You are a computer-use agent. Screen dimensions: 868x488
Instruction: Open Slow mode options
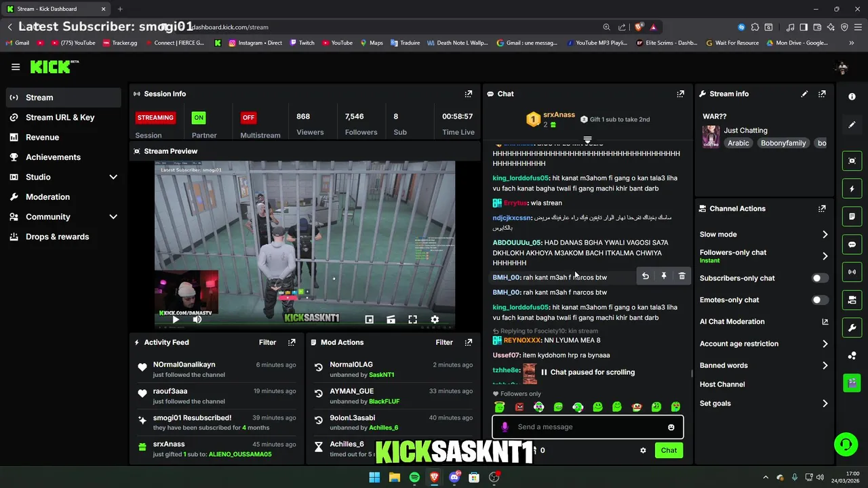point(764,235)
